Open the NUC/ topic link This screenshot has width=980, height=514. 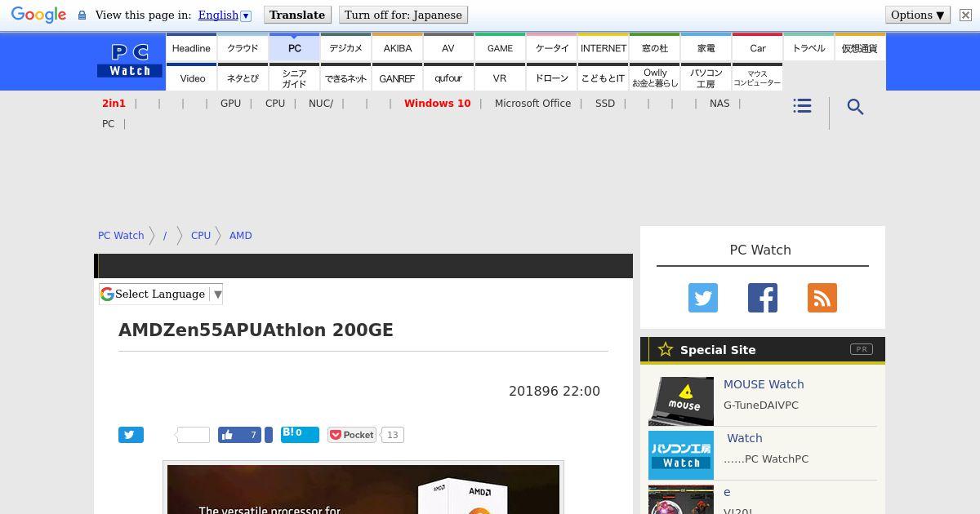[x=321, y=104]
